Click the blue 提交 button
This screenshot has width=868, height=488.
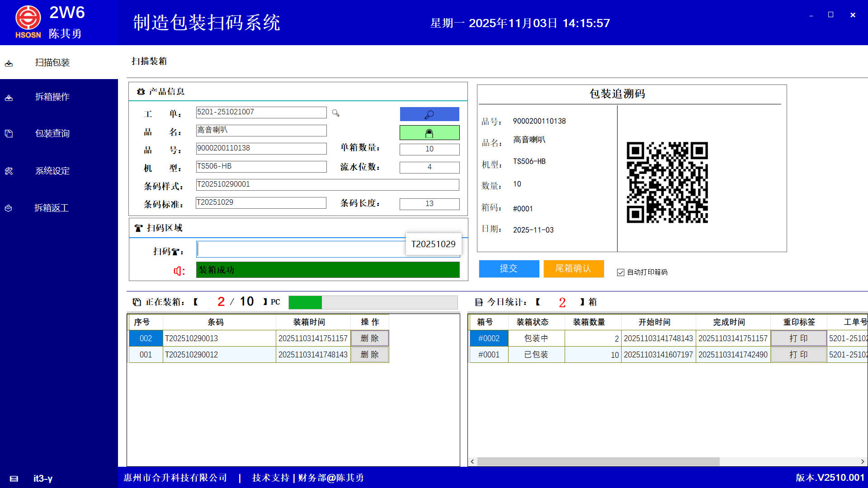tap(509, 268)
